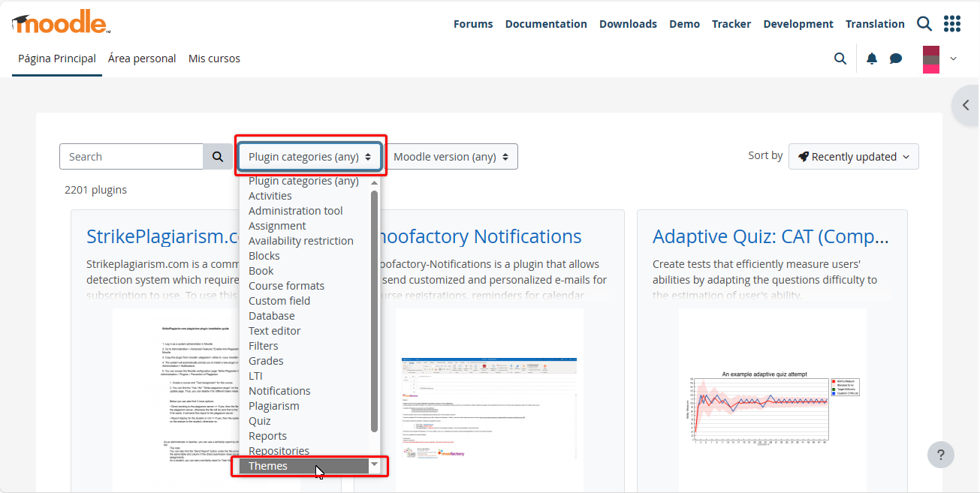The height and width of the screenshot is (493, 980).
Task: Open Adaptive Quiz: CAT plugin title
Action: pos(770,236)
